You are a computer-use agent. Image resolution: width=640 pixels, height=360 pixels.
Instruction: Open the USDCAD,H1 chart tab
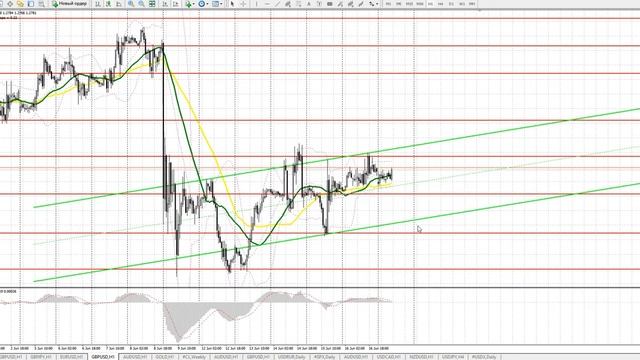[389, 357]
